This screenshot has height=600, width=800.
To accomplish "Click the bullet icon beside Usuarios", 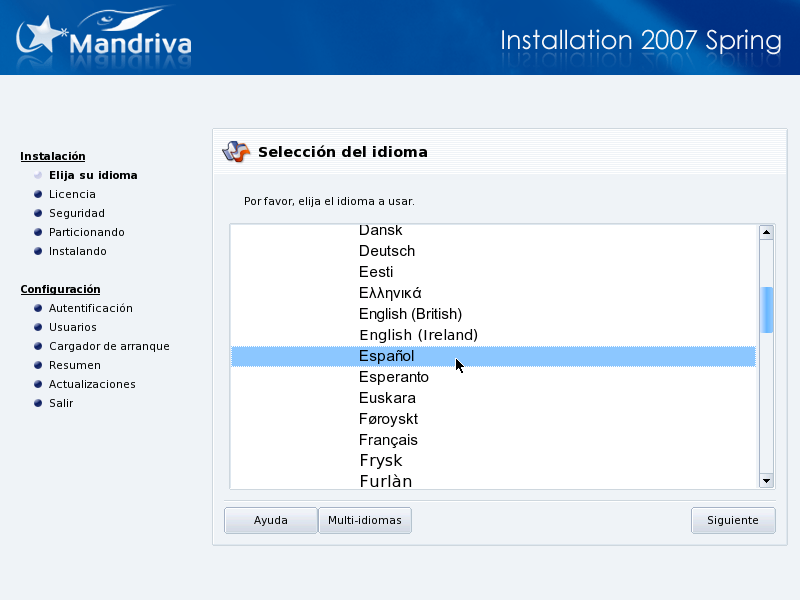I will click(x=37, y=327).
